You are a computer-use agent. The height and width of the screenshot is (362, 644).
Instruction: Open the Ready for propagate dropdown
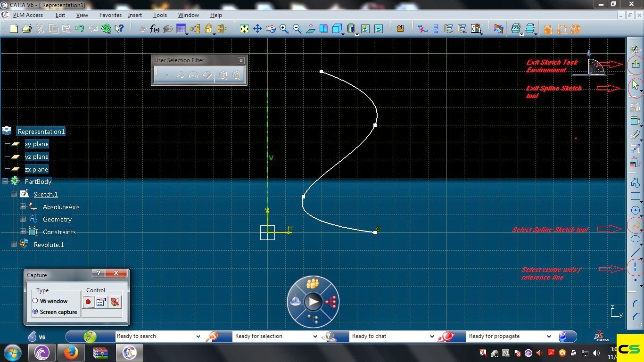pyautogui.click(x=549, y=336)
